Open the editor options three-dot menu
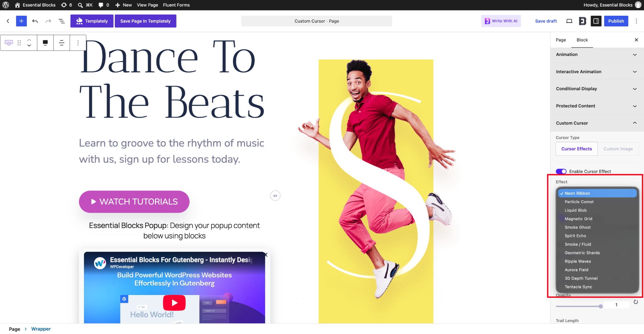 636,21
